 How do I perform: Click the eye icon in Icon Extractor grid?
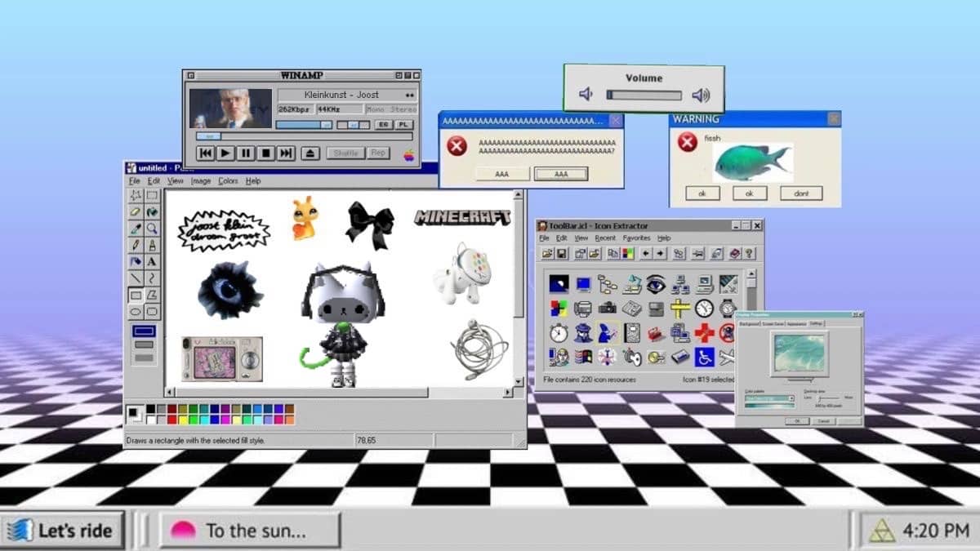[x=656, y=284]
